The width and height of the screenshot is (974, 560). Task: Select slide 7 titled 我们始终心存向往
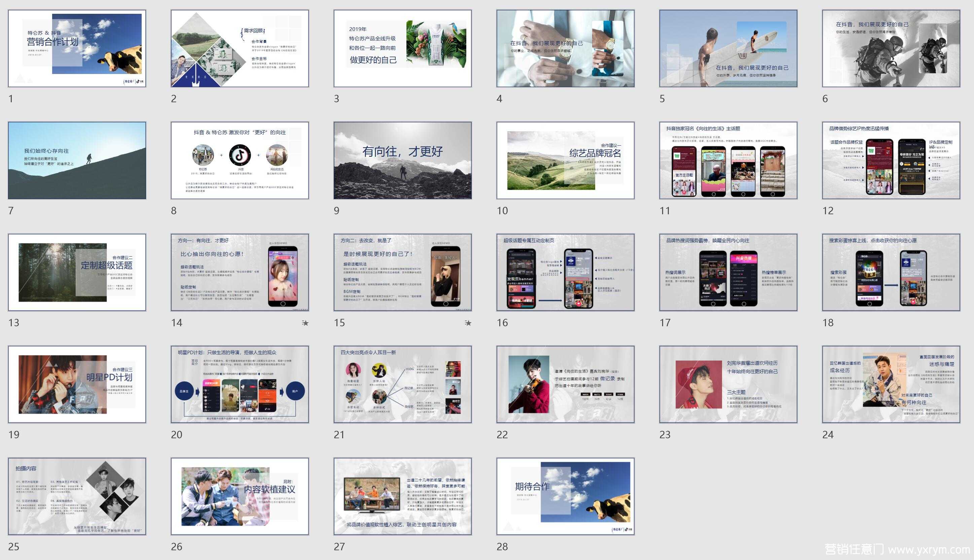click(77, 160)
